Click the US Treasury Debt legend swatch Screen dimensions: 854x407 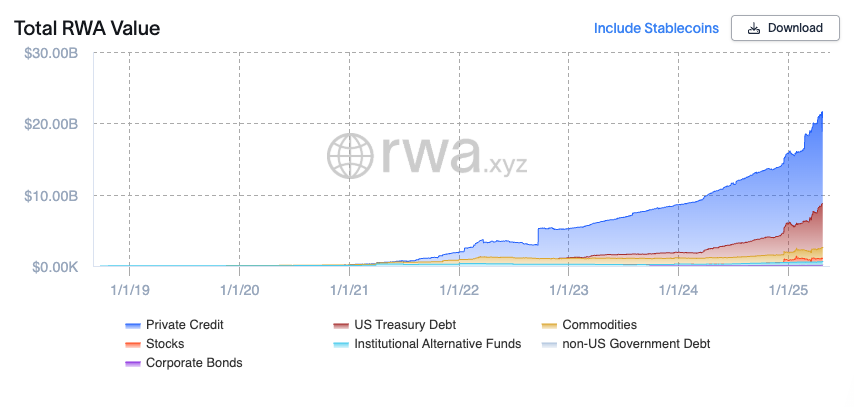tap(340, 325)
